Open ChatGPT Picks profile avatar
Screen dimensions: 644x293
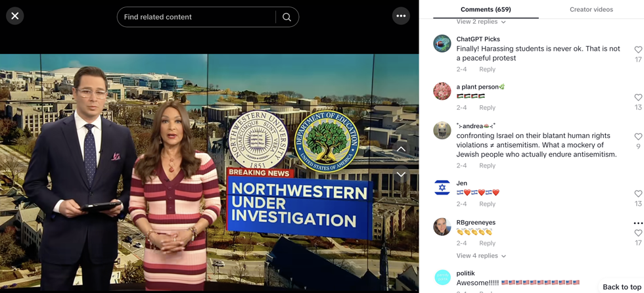tap(442, 43)
